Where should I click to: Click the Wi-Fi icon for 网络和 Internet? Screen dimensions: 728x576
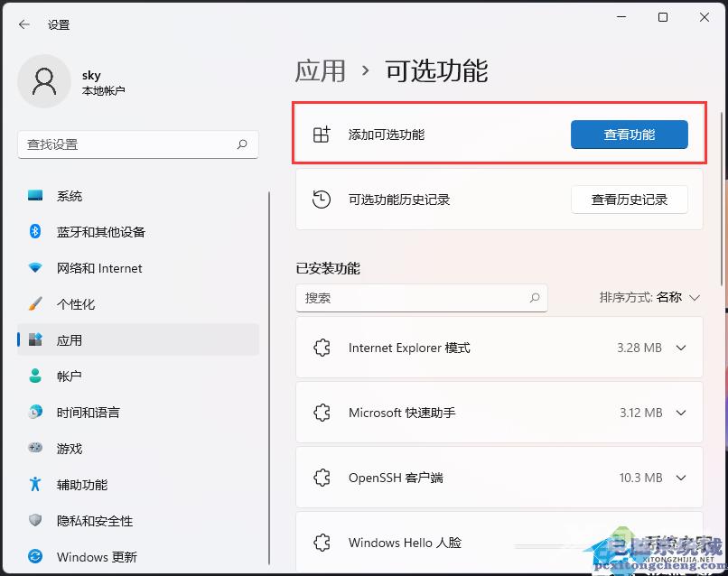pyautogui.click(x=35, y=268)
